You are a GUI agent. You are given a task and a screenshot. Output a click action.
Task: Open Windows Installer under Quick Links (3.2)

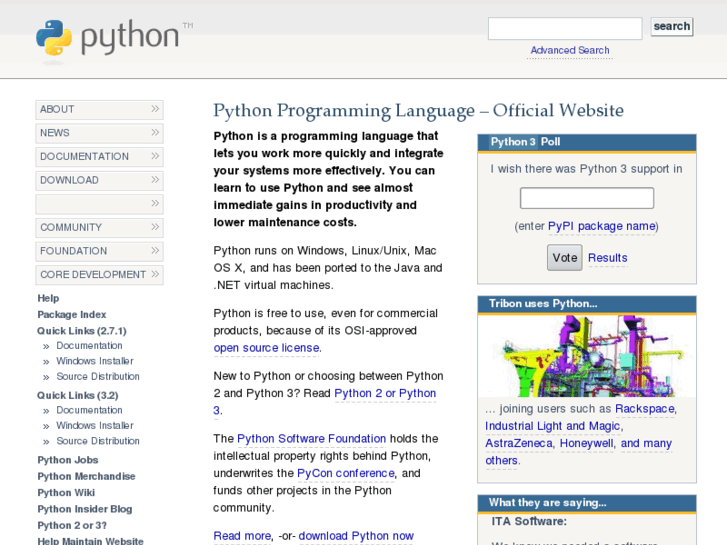pyautogui.click(x=95, y=425)
